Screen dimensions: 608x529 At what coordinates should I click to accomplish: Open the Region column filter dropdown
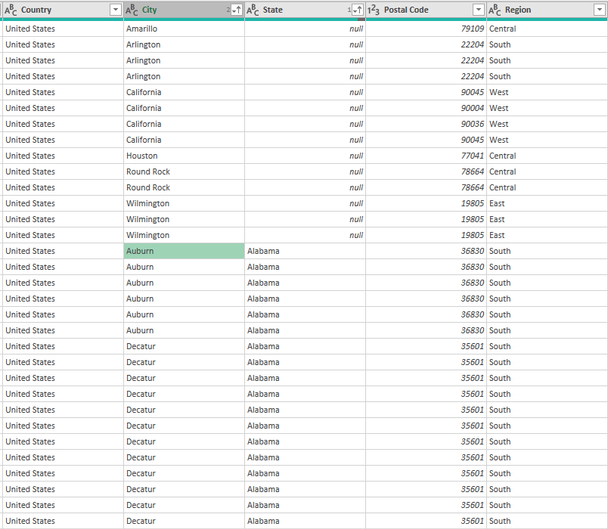tap(599, 10)
